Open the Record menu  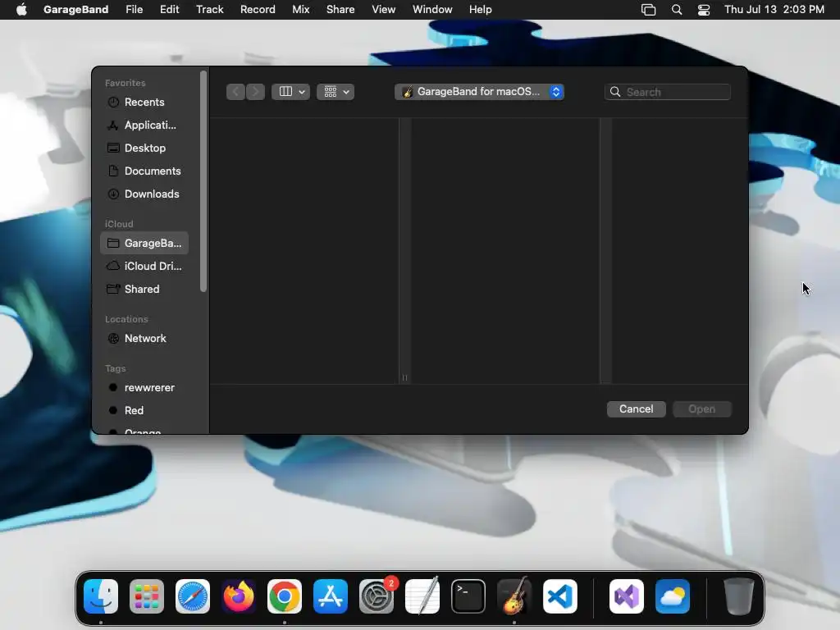(x=258, y=10)
